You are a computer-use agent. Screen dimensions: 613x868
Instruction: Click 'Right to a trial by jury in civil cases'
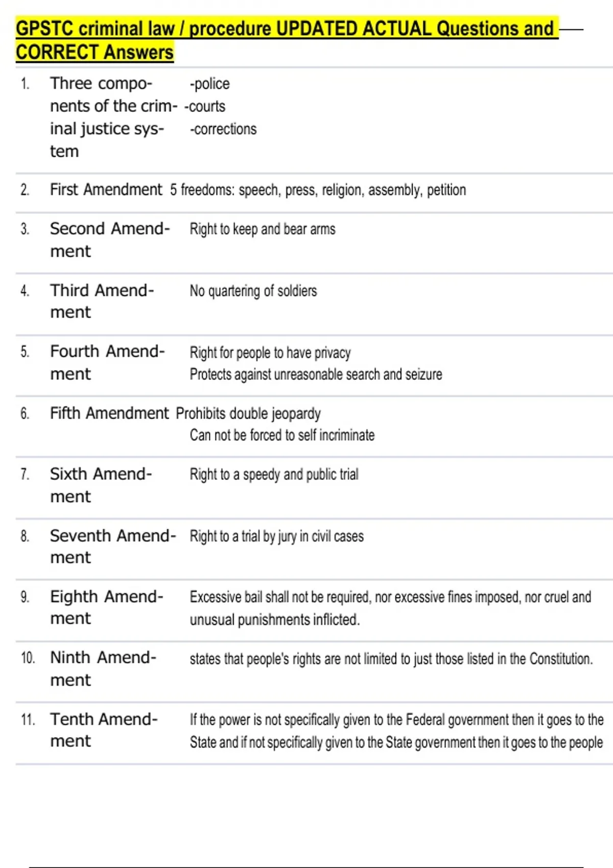276,536
